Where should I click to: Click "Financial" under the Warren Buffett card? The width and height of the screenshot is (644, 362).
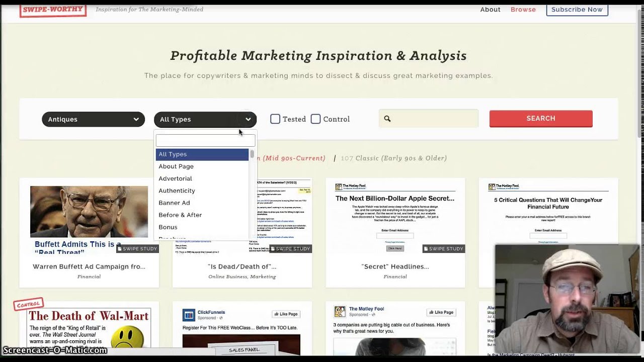coord(89,277)
